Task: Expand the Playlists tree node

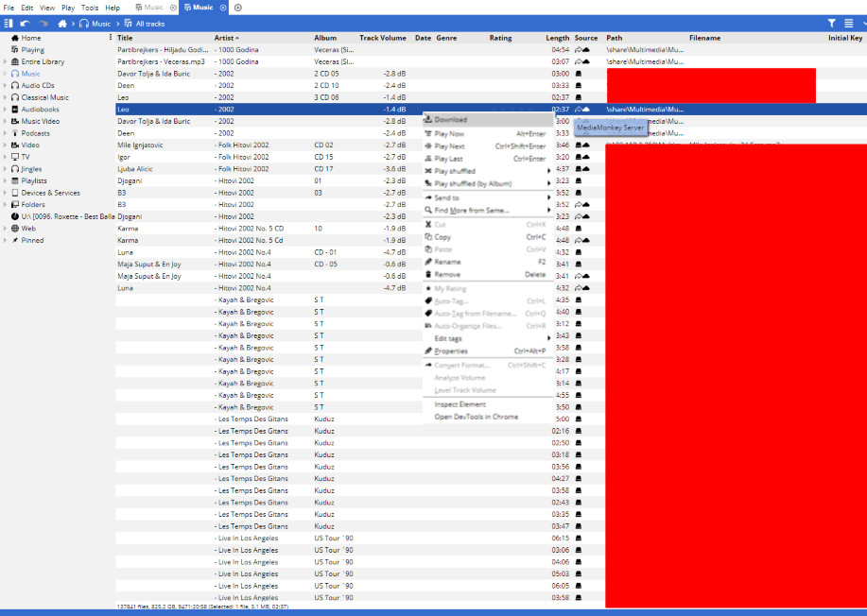Action: point(5,180)
